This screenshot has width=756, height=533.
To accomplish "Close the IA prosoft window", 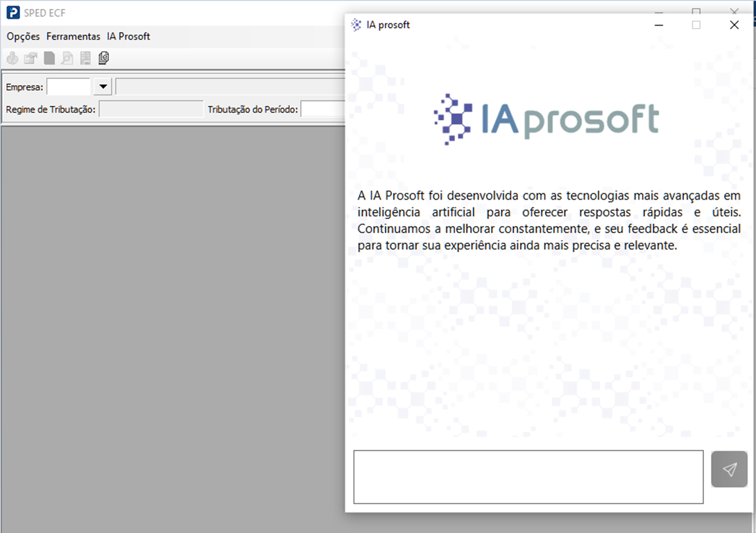I will [x=734, y=25].
